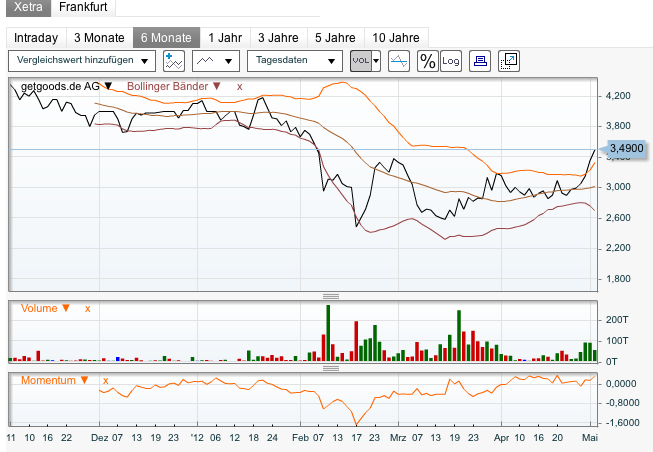Viewport: 653px width, 452px height.
Task: Click the -1,6000 momentum axis label
Action: pos(622,423)
